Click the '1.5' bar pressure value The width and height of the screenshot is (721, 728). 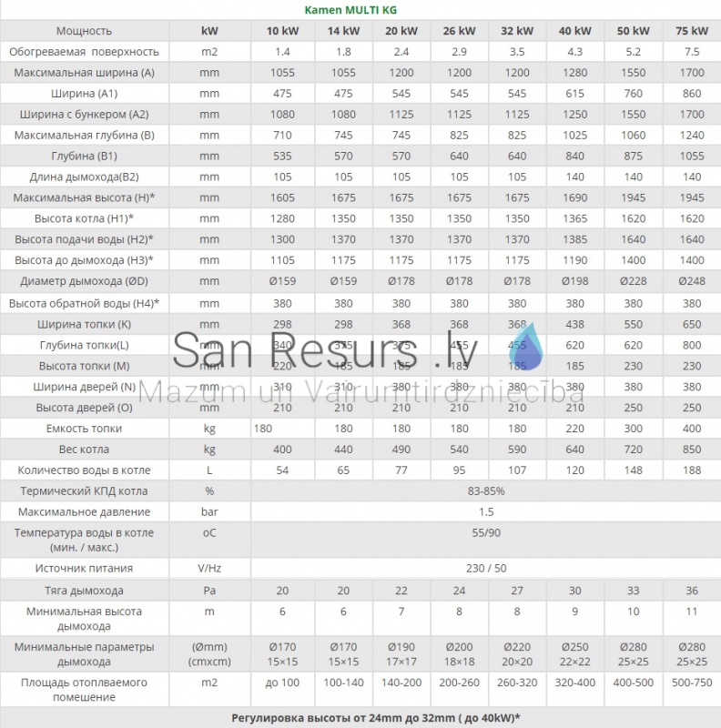pos(486,512)
